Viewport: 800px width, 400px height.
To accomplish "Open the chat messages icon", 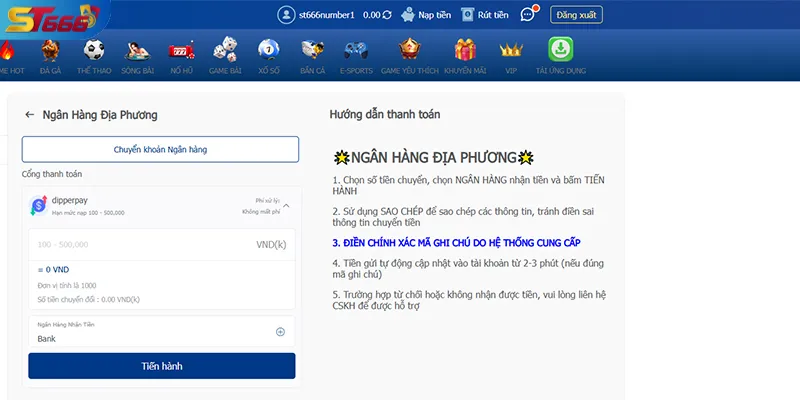I will tap(528, 15).
